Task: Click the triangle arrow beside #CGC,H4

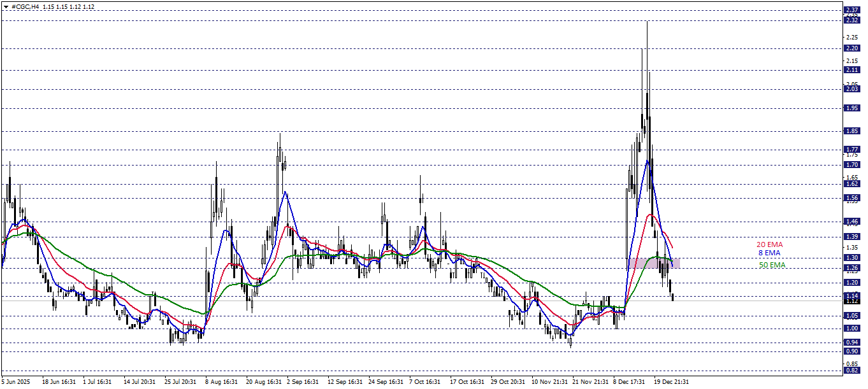Action: pyautogui.click(x=6, y=6)
